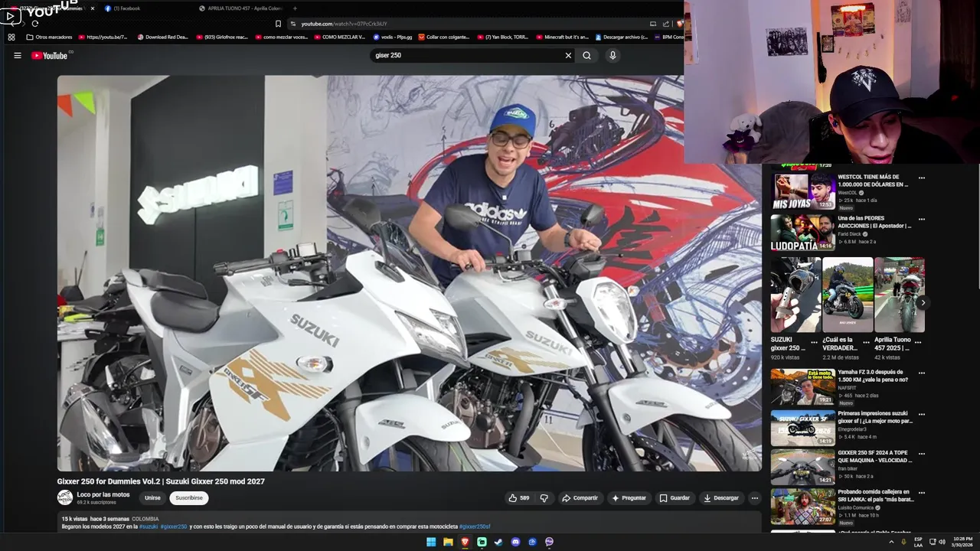Open the 'Aprilia Tuono 457 2025' short
The height and width of the screenshot is (551, 980).
point(900,295)
